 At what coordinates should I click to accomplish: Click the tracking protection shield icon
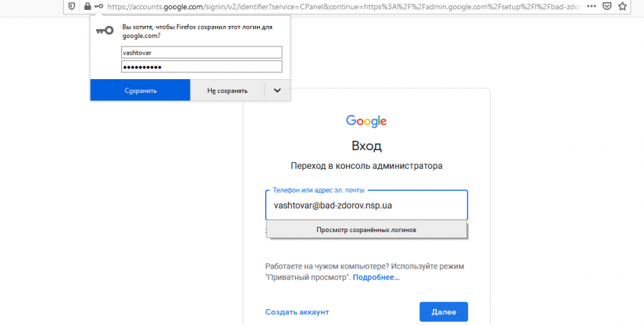(72, 6)
